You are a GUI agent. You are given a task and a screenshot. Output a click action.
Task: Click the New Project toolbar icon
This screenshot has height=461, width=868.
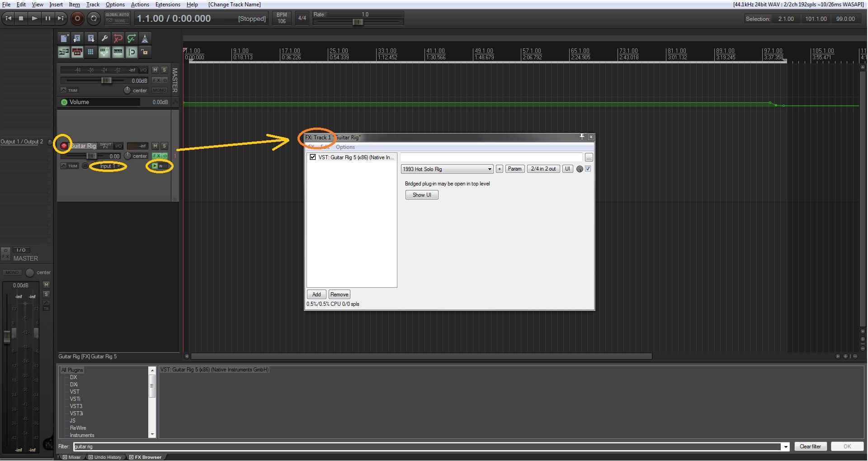point(64,38)
